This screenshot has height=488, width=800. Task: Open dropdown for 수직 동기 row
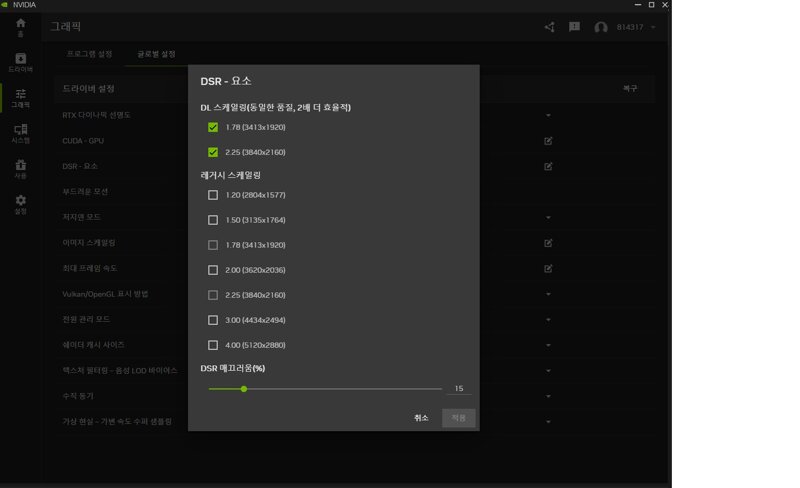548,396
